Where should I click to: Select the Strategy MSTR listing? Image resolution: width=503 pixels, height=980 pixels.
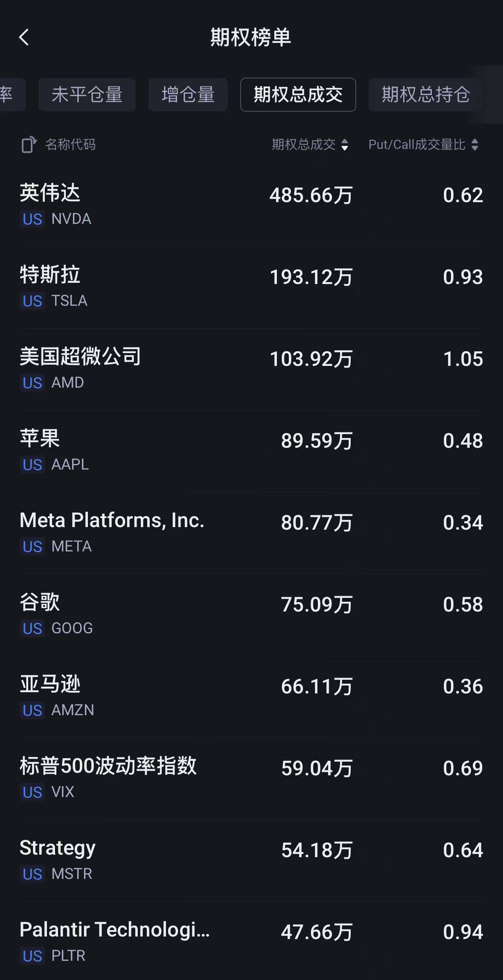pyautogui.click(x=251, y=861)
